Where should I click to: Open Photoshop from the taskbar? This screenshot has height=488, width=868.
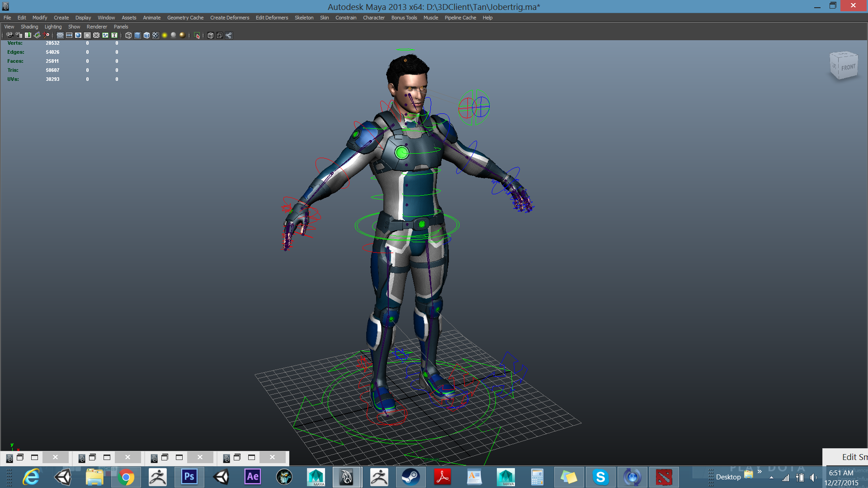tap(189, 477)
